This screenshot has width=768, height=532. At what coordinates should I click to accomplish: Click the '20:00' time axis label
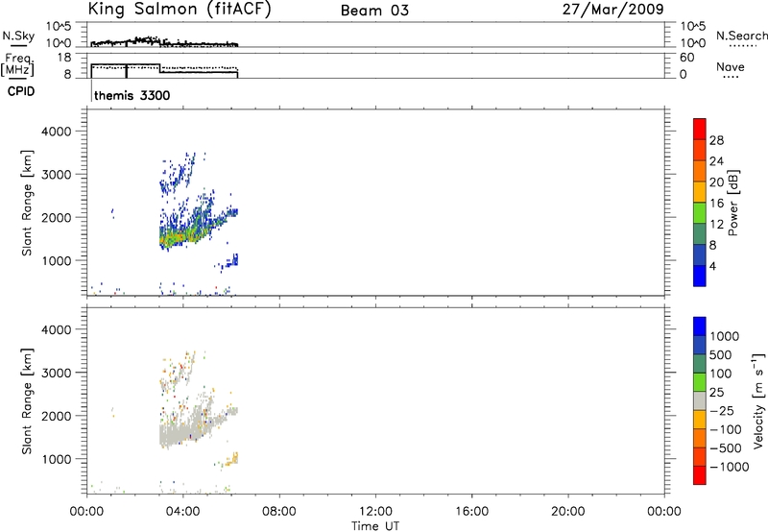tap(567, 512)
